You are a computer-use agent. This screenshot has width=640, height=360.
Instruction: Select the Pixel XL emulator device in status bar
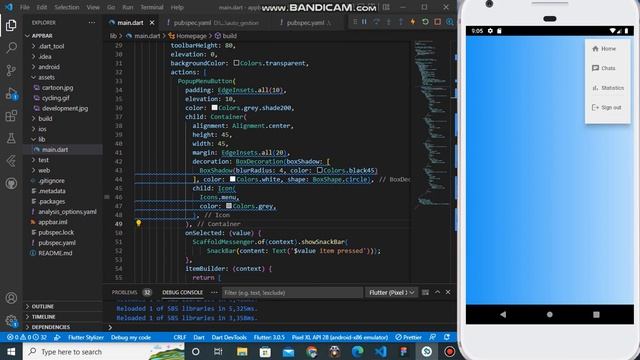(x=340, y=338)
